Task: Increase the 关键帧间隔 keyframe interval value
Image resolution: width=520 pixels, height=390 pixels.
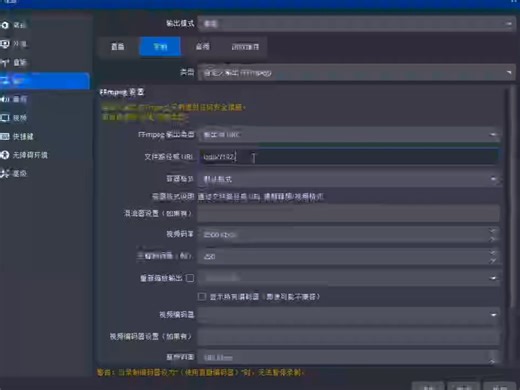Action: pos(493,252)
